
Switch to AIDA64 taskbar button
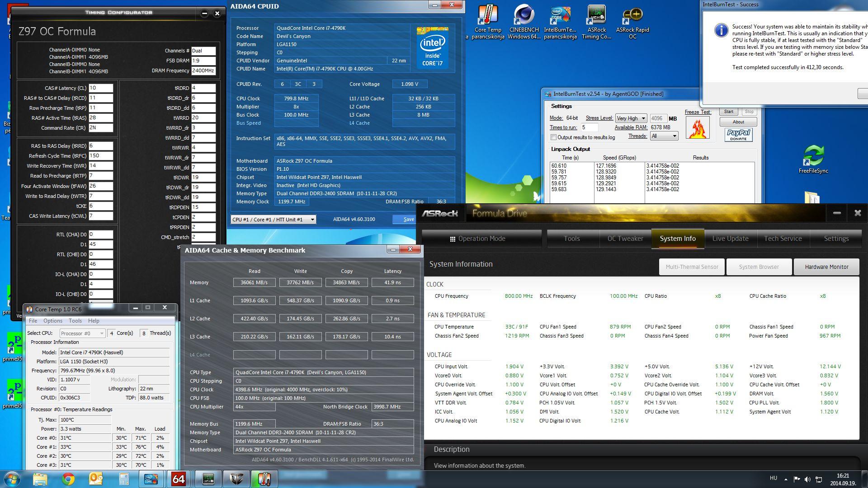pos(179,479)
